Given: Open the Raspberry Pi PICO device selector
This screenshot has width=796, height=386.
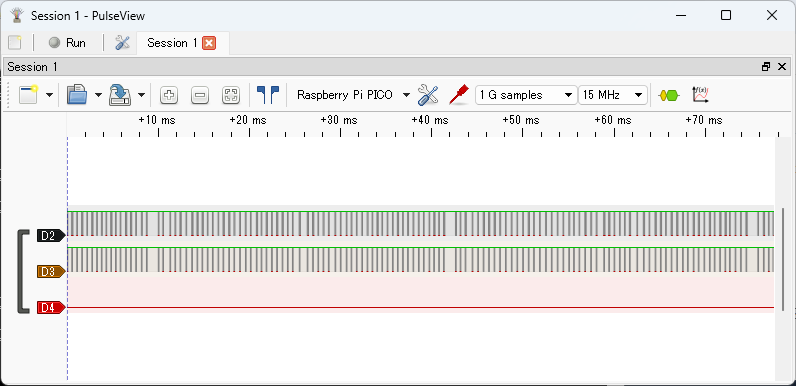Looking at the screenshot, I should (345, 95).
